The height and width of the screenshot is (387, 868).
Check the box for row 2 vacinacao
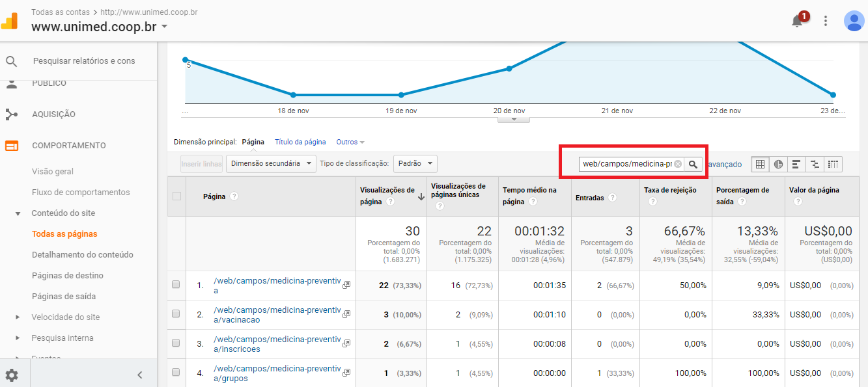tap(176, 314)
